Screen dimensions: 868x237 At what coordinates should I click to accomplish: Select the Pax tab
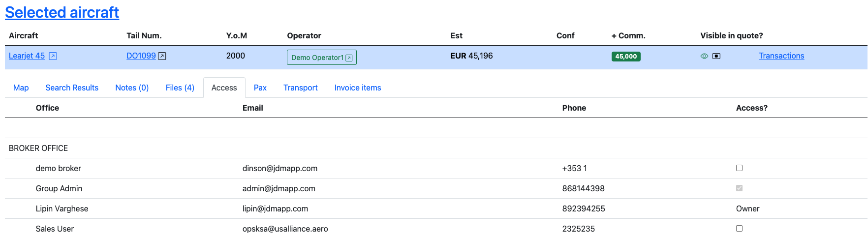click(x=260, y=88)
